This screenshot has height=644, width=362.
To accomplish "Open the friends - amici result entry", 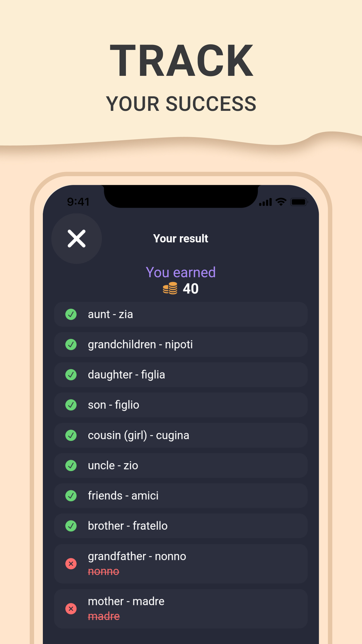I will tap(181, 496).
